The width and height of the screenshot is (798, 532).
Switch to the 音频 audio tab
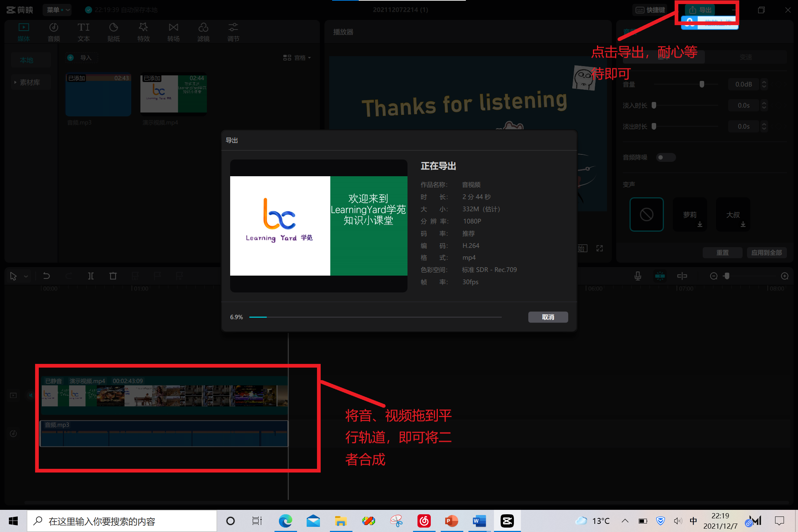pos(54,32)
